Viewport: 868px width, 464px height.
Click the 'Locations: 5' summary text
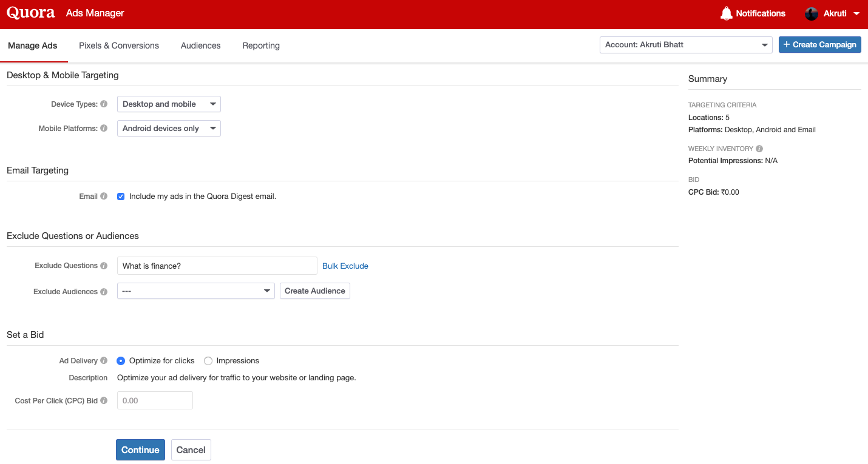709,118
